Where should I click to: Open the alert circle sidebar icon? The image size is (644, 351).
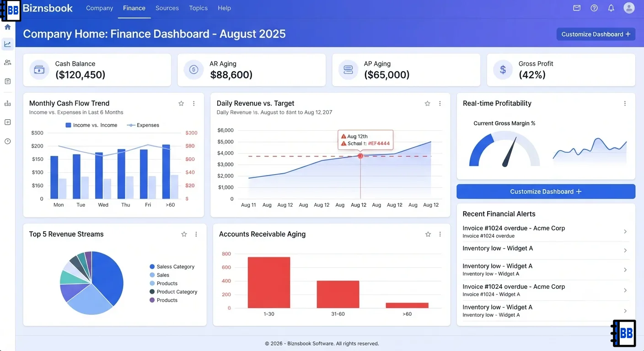tap(7, 141)
